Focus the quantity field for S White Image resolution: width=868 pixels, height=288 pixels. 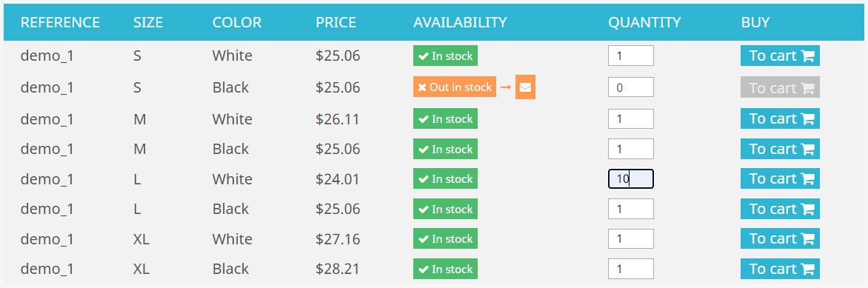tap(630, 56)
